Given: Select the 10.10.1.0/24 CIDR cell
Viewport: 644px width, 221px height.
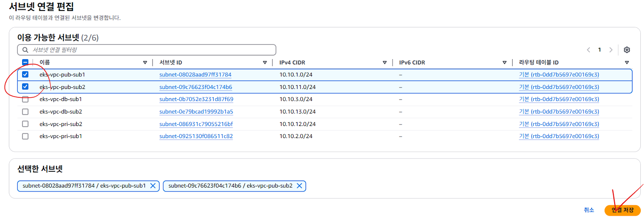Looking at the screenshot, I should point(296,74).
